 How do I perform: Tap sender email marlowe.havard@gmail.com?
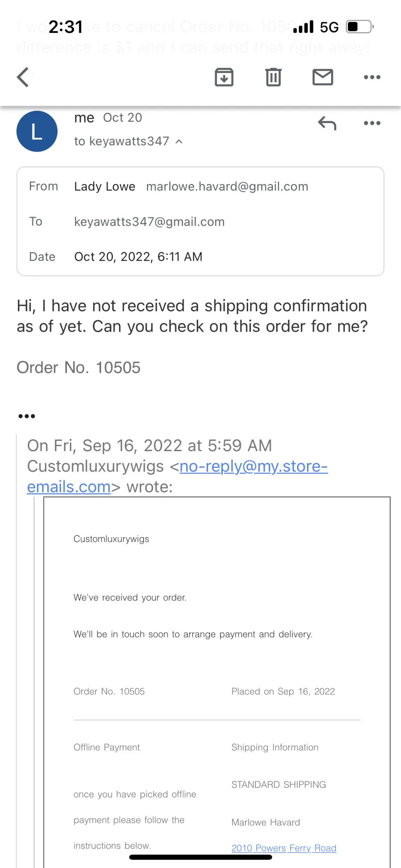[x=227, y=186]
